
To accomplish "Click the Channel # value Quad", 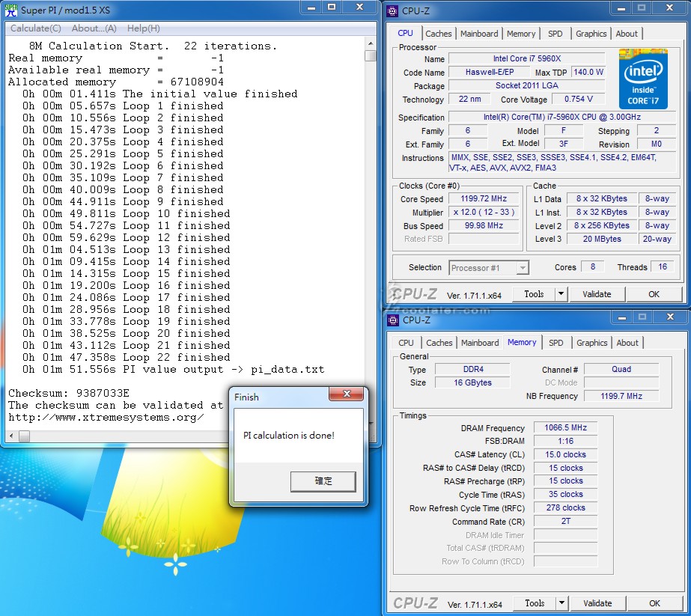I will pyautogui.click(x=621, y=369).
